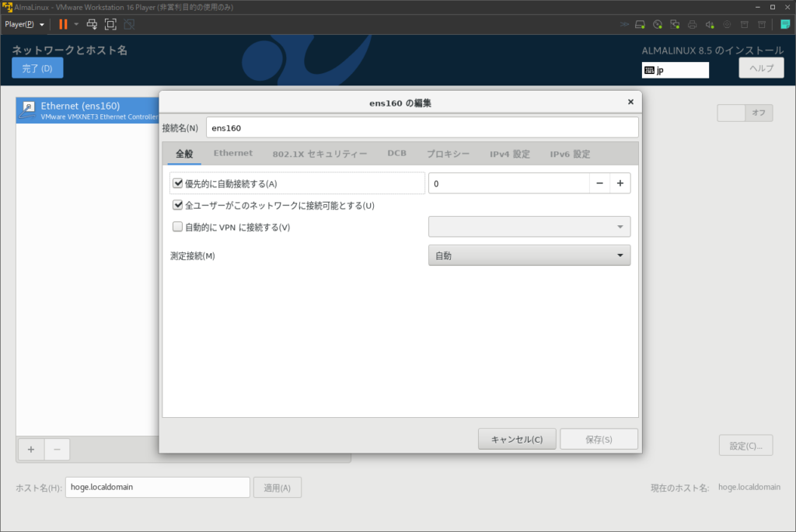Select the Ethernet (ens160) network device entry
This screenshot has height=532, width=796.
(87, 110)
